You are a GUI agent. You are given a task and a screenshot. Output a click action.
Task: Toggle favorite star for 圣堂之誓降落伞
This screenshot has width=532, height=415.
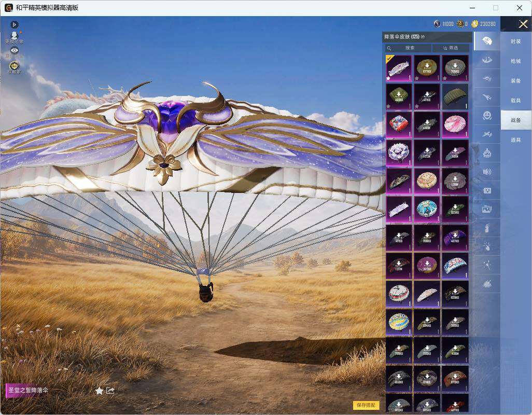[x=99, y=391]
